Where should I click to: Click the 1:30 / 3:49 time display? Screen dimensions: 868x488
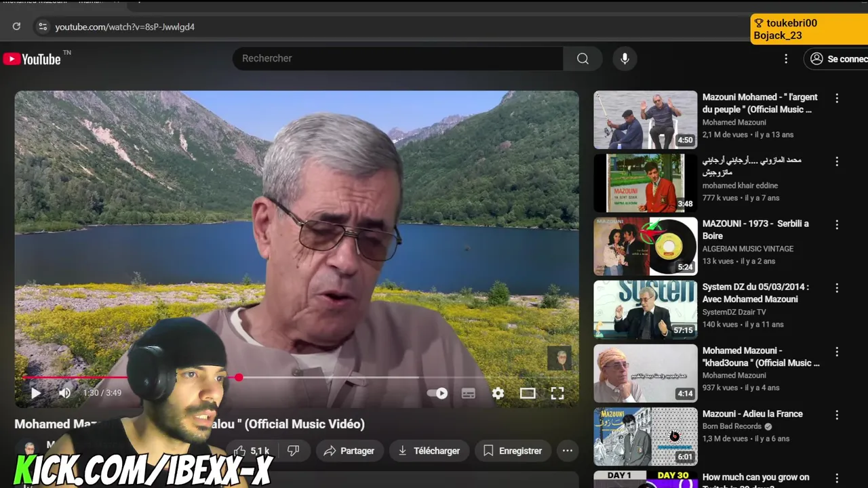point(102,393)
